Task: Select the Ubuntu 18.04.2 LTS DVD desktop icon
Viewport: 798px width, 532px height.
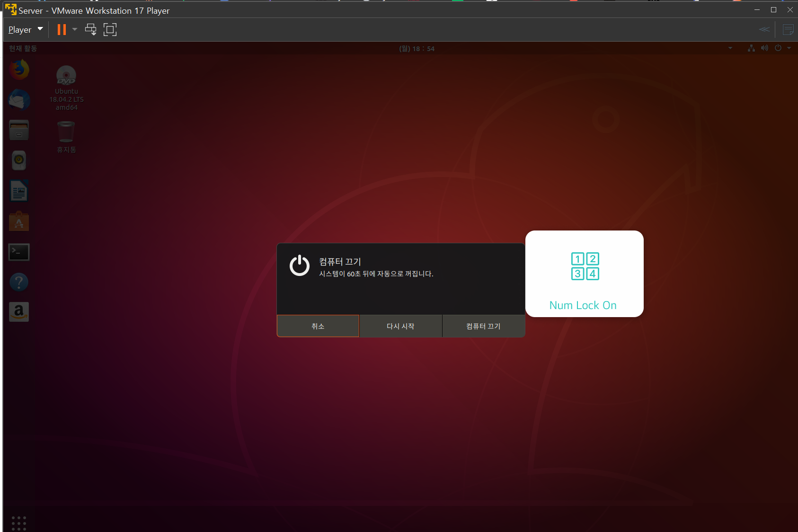Action: [66, 88]
